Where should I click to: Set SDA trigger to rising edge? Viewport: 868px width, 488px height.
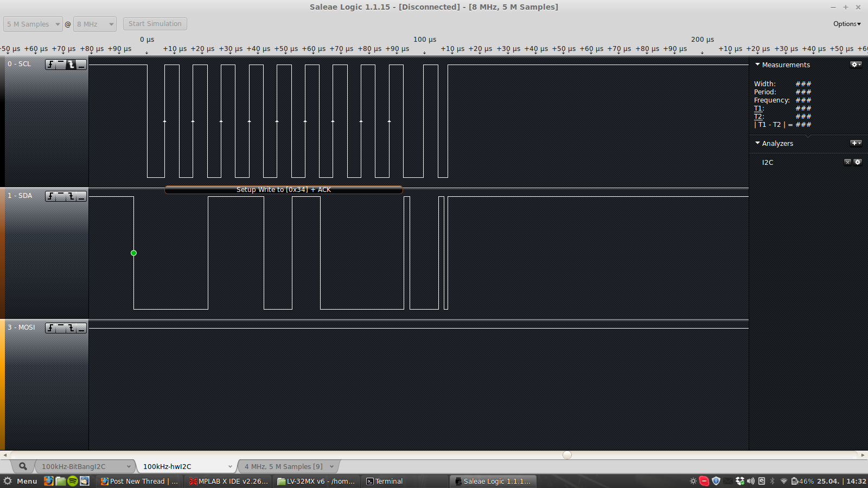50,196
